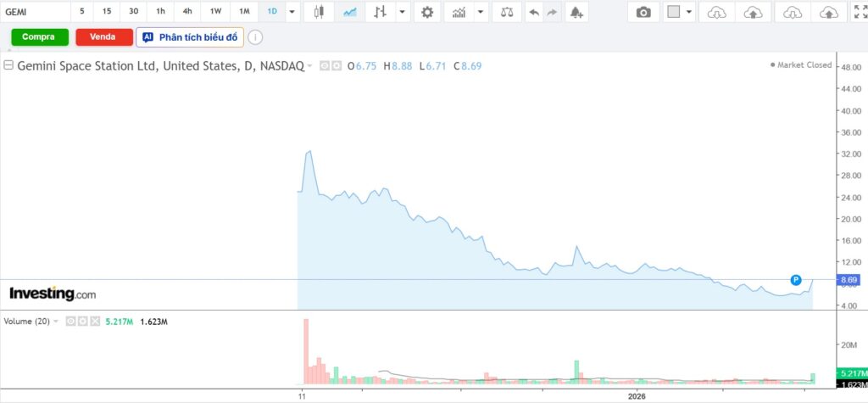Switch to the 30 minute timeframe
The image size is (868, 403).
133,11
